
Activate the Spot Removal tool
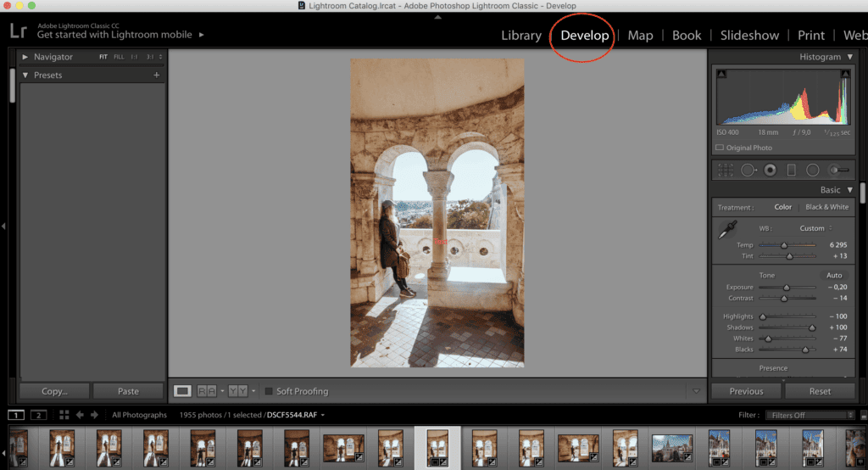tap(748, 170)
